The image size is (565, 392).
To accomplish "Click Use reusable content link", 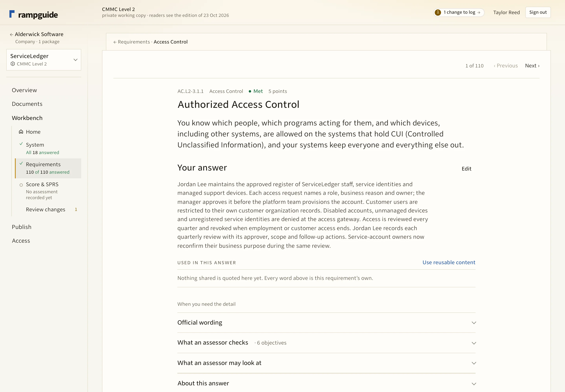I will coord(449,262).
